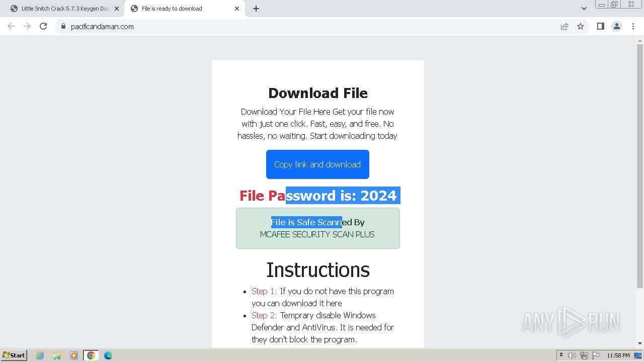Share this page via toolbar icon
644x362 pixels.
pyautogui.click(x=565, y=27)
